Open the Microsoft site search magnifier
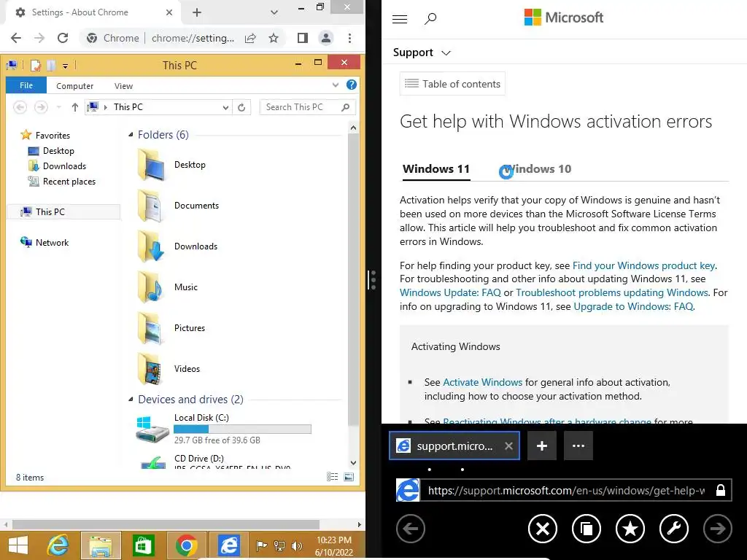Screen dimensions: 747x560 (x=430, y=18)
